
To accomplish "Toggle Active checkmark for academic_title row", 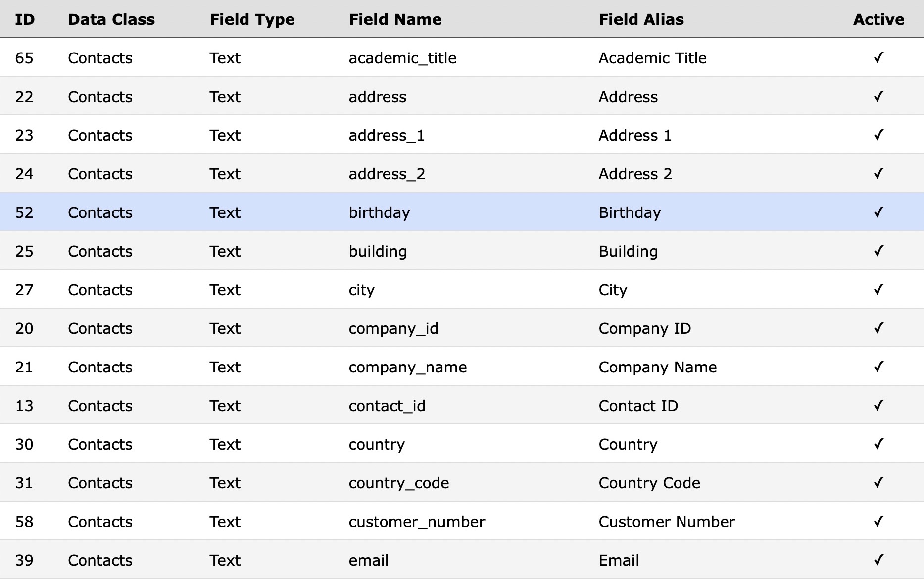I will 878,58.
